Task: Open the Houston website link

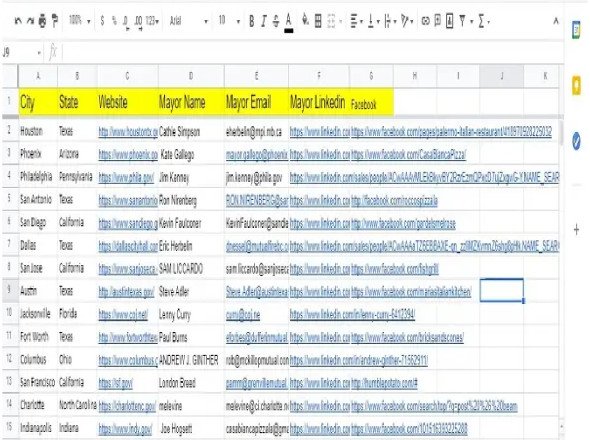Action: click(128, 132)
